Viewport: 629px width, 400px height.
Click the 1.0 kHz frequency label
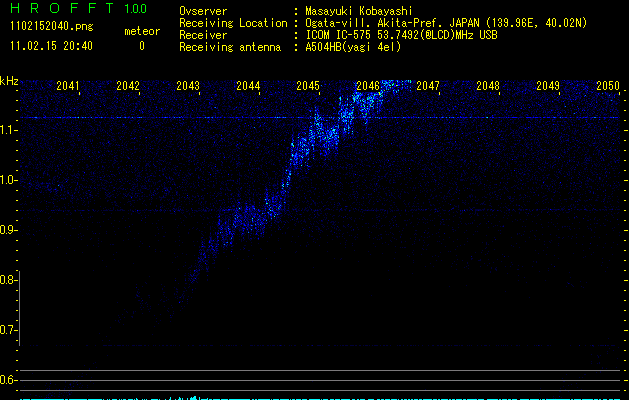pyautogui.click(x=8, y=180)
